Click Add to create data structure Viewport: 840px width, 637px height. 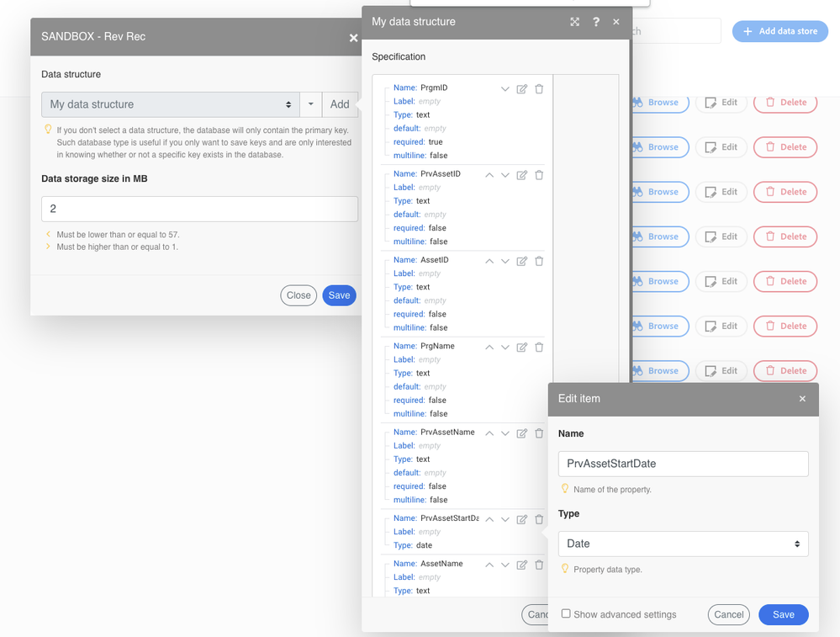pyautogui.click(x=340, y=104)
